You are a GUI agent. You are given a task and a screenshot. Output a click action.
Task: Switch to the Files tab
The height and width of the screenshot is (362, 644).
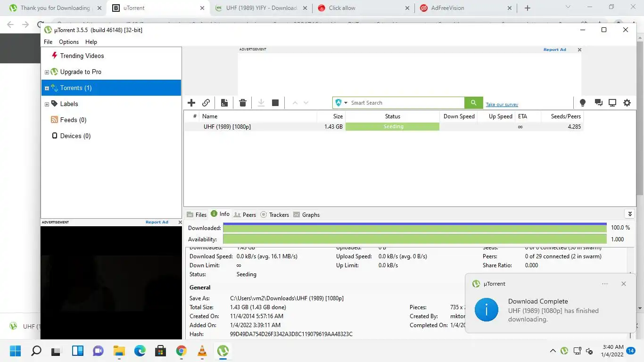(197, 214)
